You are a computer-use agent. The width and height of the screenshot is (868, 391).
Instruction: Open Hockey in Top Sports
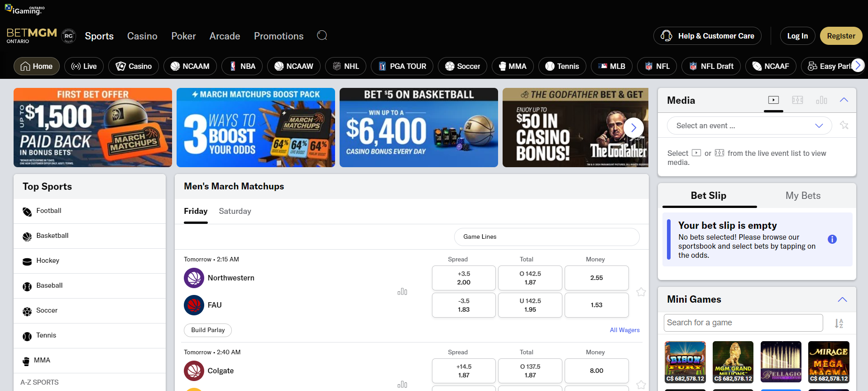[90, 261]
